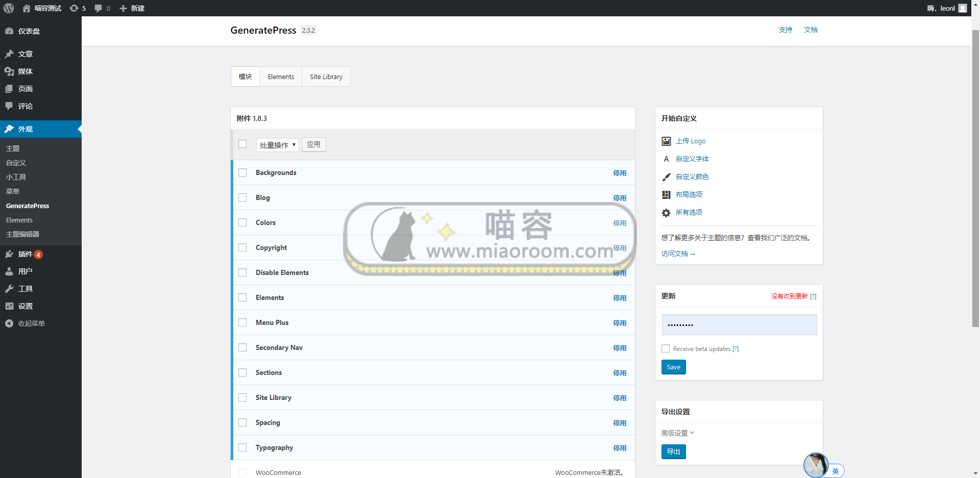Expand advanced settings under export
Image resolution: width=980 pixels, height=478 pixels.
point(677,433)
